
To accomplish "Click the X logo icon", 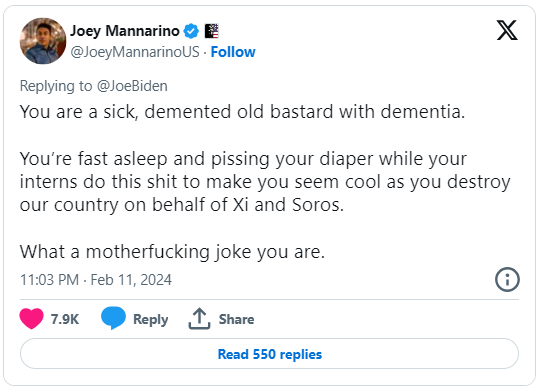I will click(x=507, y=30).
